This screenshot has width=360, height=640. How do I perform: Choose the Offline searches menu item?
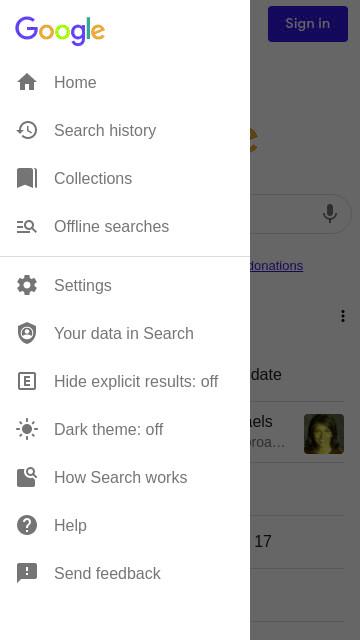pos(125,226)
